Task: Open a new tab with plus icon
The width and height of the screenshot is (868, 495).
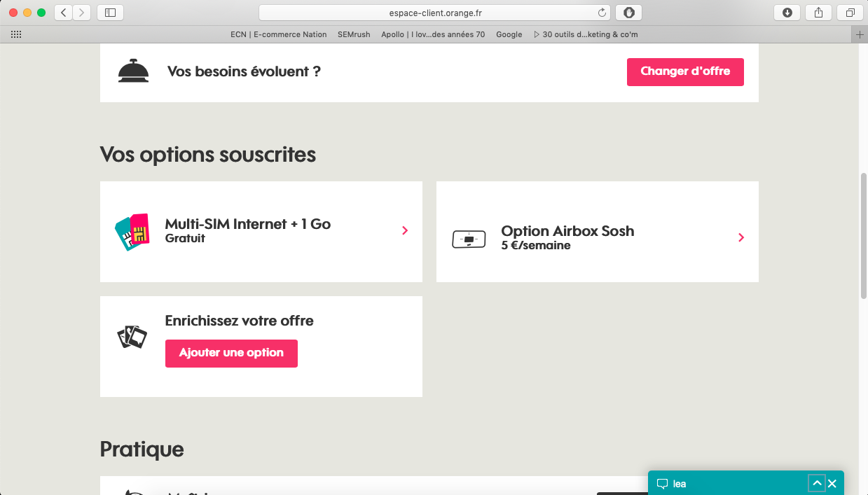Action: [860, 34]
